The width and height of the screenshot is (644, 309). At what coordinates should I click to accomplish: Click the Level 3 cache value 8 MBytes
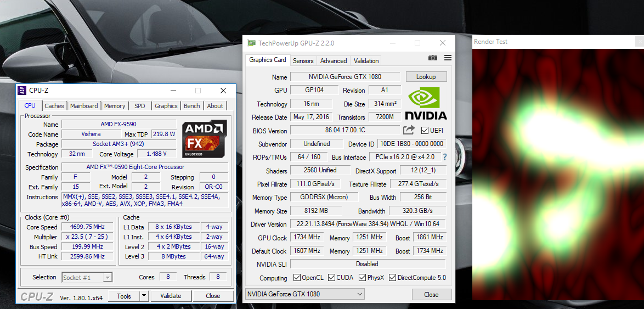(173, 256)
